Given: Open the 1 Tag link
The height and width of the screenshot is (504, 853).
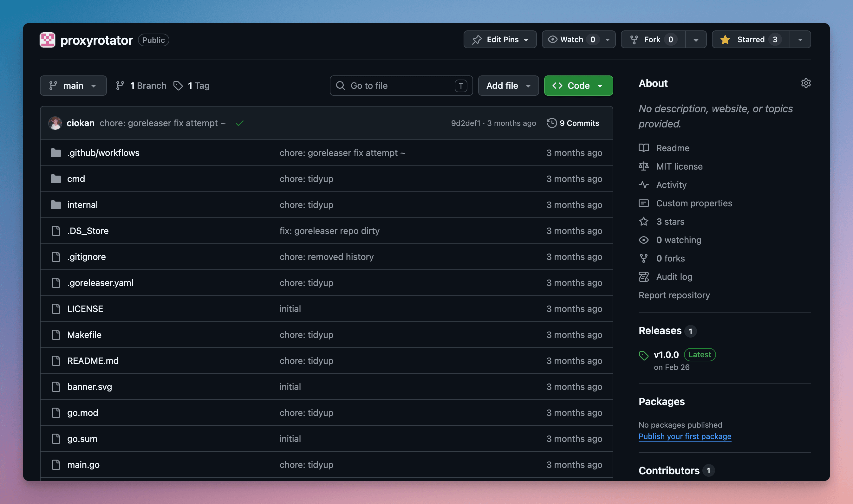Looking at the screenshot, I should pos(192,86).
